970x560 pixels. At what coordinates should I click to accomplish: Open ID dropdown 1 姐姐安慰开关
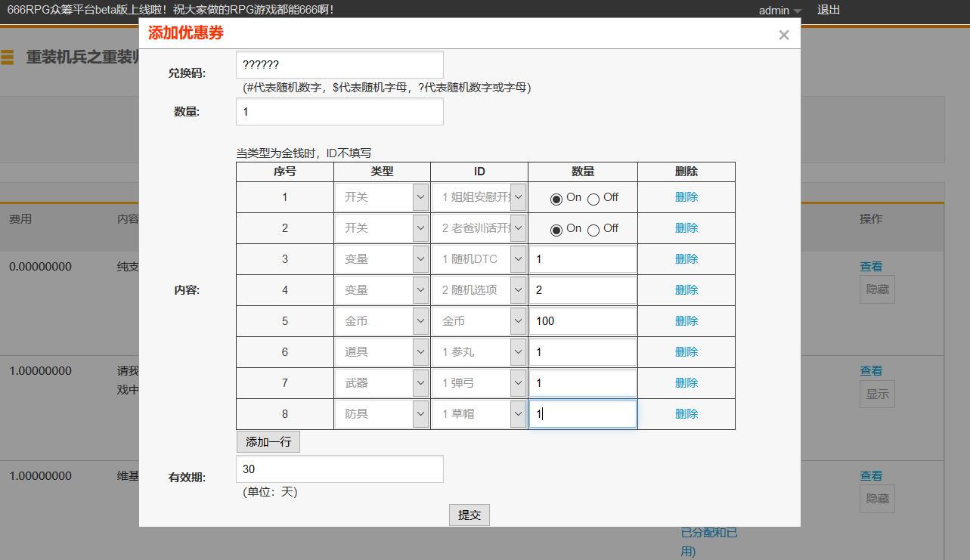pyautogui.click(x=479, y=197)
